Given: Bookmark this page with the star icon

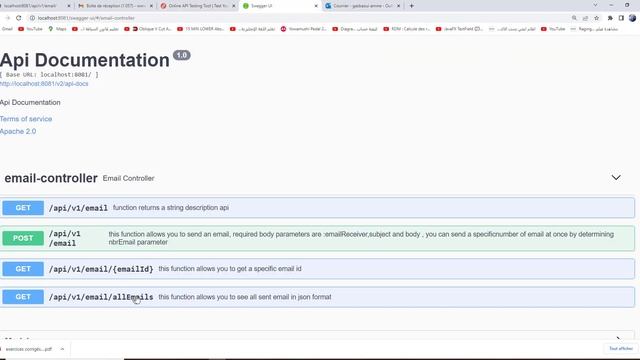Looking at the screenshot, I should click(x=596, y=18).
